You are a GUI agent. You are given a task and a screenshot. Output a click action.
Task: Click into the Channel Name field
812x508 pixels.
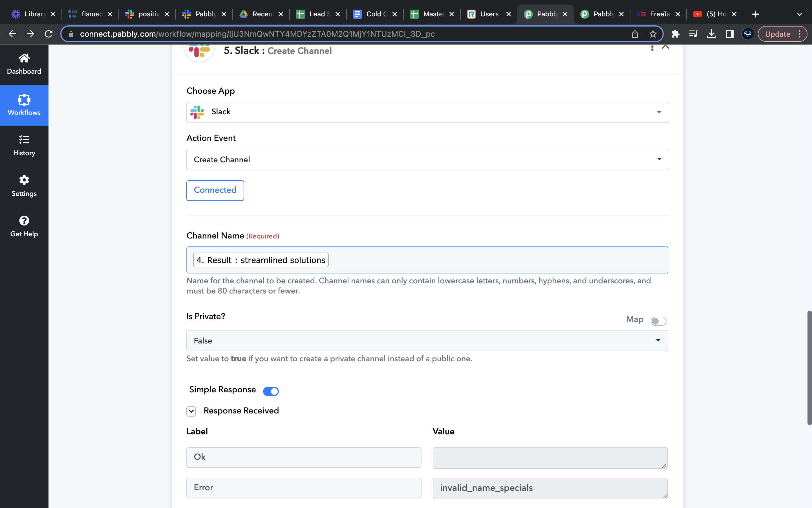click(x=427, y=260)
